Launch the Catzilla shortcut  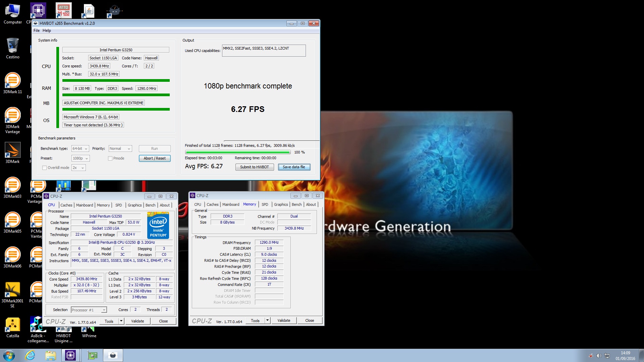pos(12,327)
